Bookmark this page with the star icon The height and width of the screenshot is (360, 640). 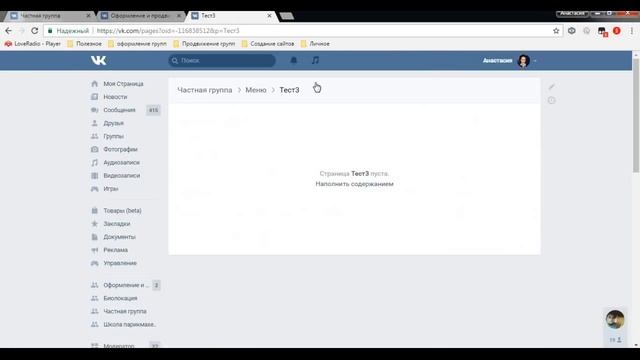tap(556, 31)
